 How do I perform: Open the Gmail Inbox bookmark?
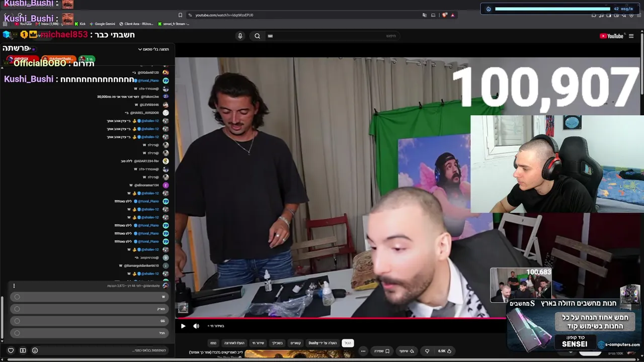(x=48, y=24)
